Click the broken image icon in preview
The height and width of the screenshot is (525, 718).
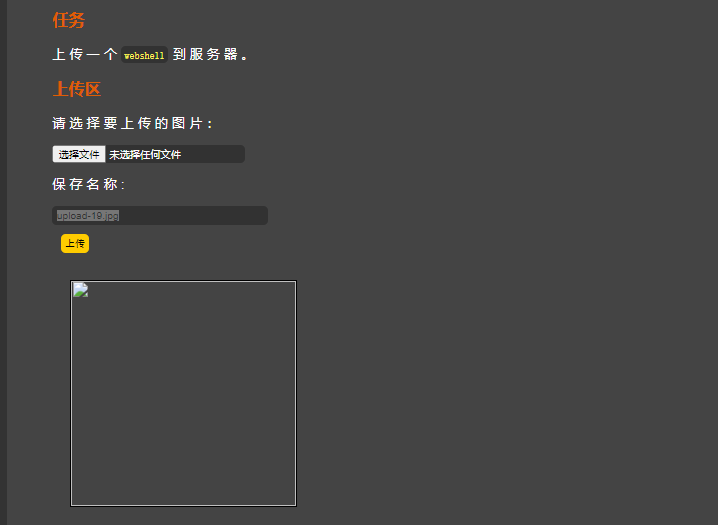pos(81,291)
